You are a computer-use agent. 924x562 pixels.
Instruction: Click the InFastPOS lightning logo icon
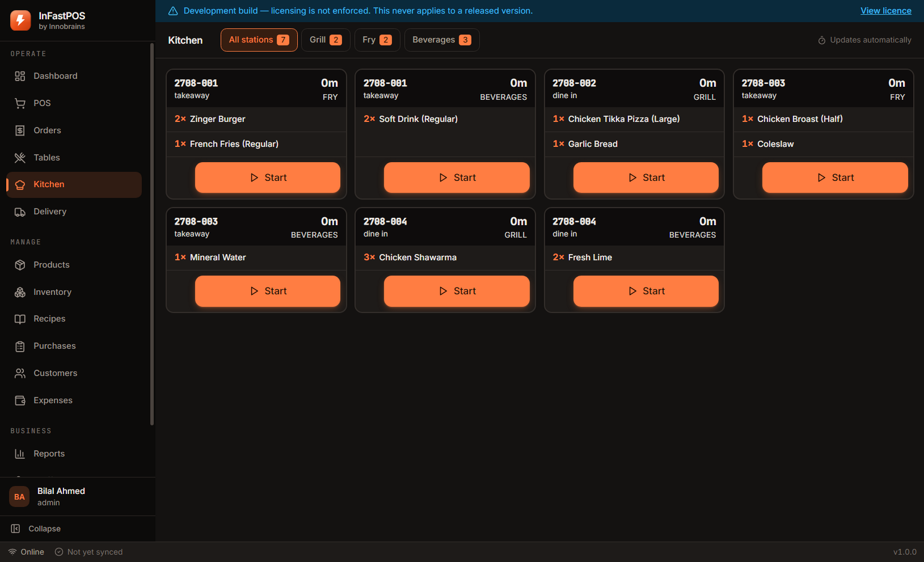(x=20, y=20)
